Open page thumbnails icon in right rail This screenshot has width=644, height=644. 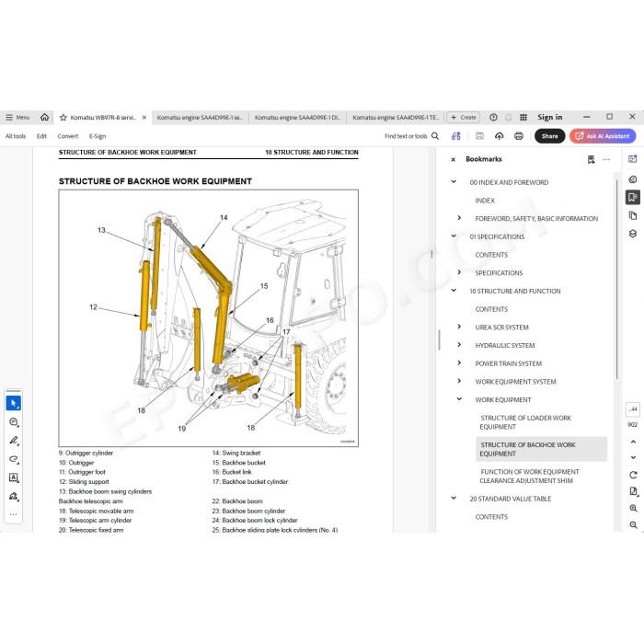click(633, 215)
